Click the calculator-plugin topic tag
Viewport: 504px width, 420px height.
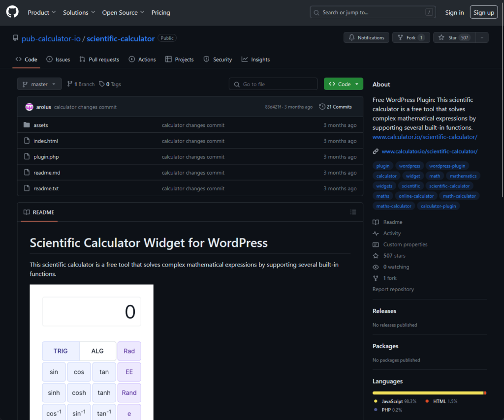(438, 206)
